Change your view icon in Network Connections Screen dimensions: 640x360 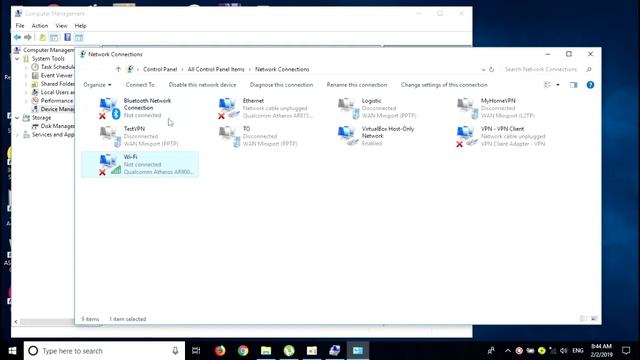[548, 85]
